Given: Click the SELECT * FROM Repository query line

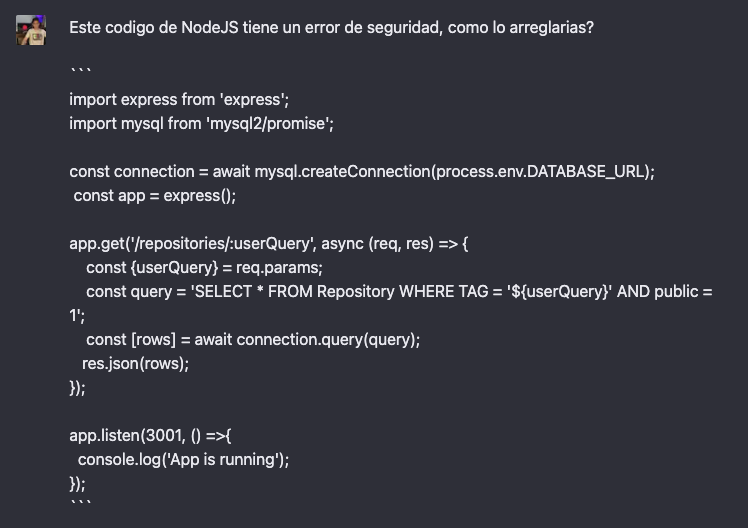Looking at the screenshot, I should [x=399, y=291].
